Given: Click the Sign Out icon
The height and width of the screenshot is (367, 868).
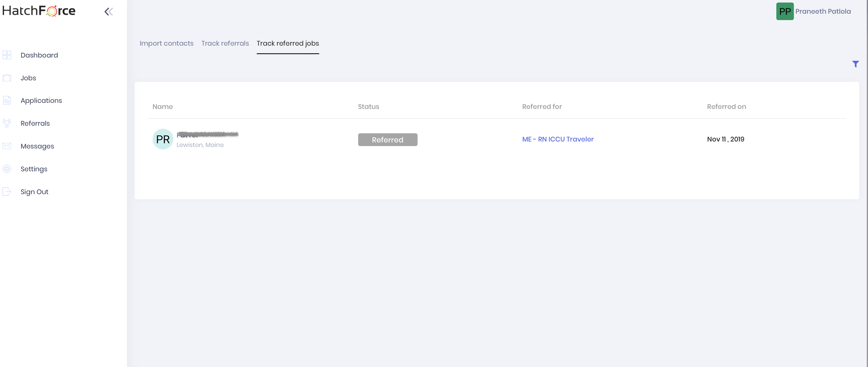Looking at the screenshot, I should pos(7,192).
